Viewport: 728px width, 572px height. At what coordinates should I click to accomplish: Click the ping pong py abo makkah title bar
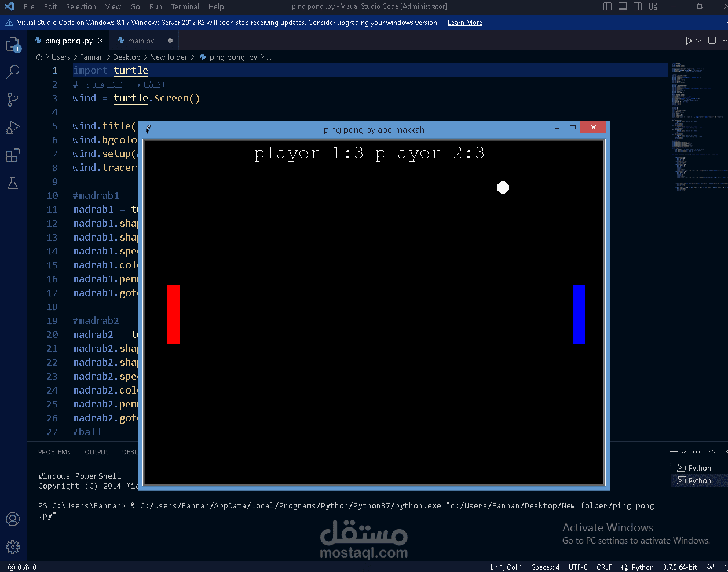pyautogui.click(x=374, y=129)
